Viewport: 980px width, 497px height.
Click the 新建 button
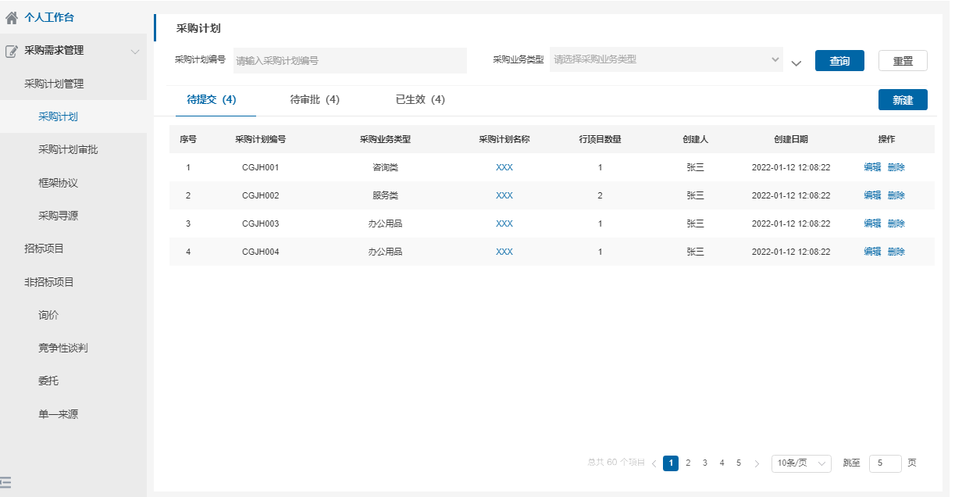click(x=903, y=100)
